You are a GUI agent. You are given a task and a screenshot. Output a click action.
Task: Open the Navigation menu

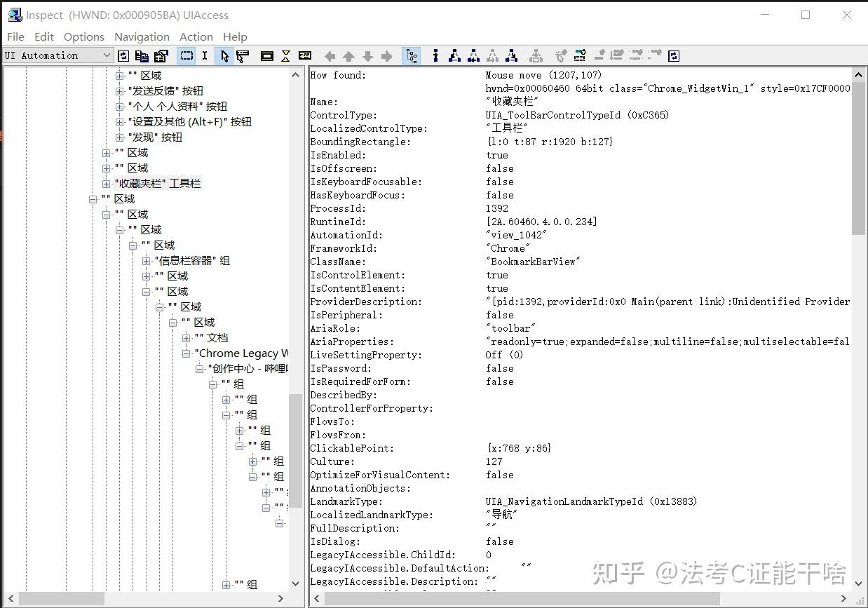coord(142,36)
